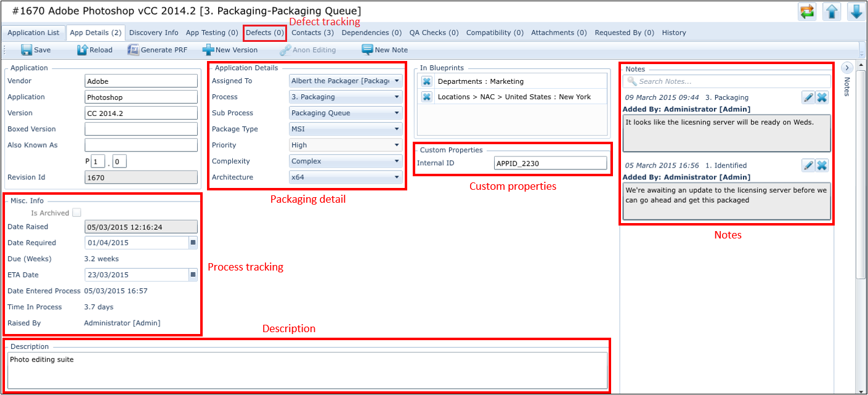Open the Priority dropdown
Image resolution: width=868 pixels, height=395 pixels.
click(x=396, y=145)
